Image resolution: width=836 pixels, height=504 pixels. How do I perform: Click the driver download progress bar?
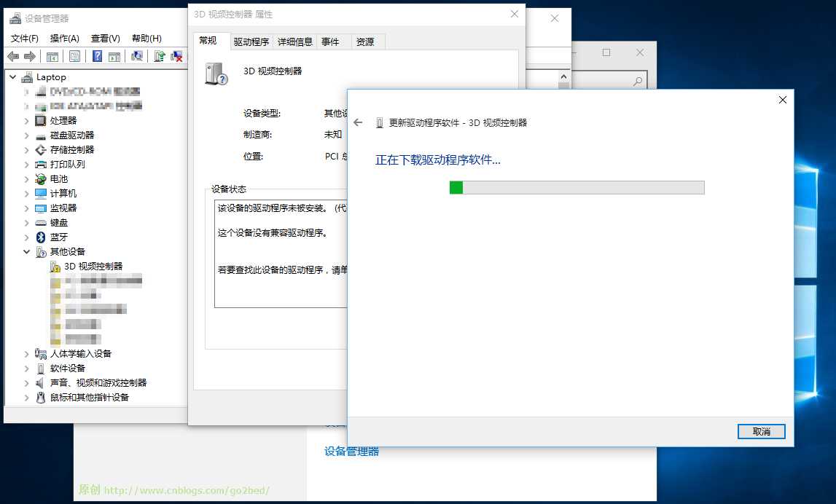tap(577, 187)
